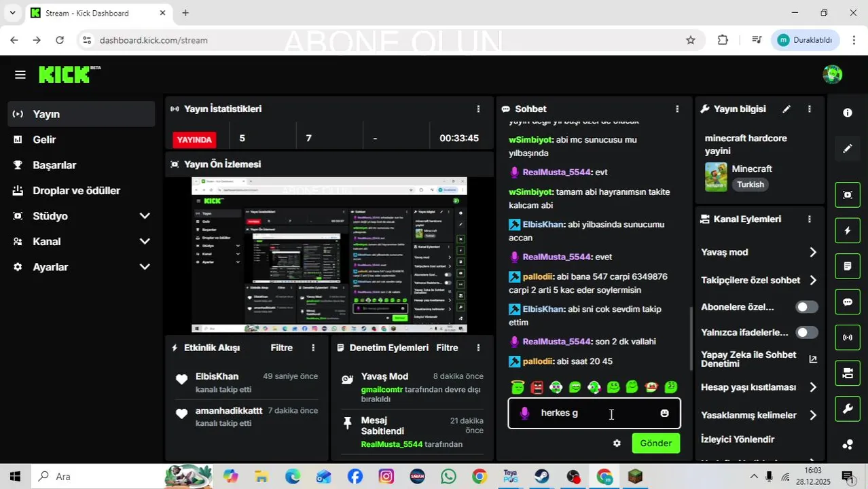Viewport: 868px width, 489px height.
Task: Open emoji picker smiley in chat input
Action: point(664,413)
